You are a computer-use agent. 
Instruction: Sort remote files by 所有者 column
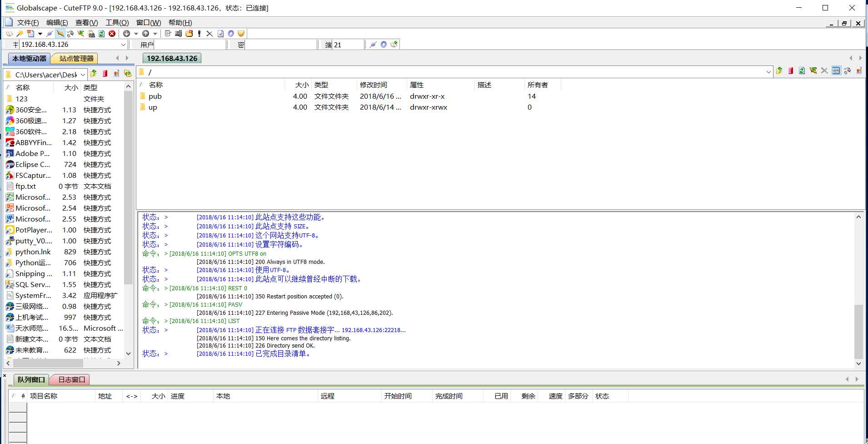(543, 85)
